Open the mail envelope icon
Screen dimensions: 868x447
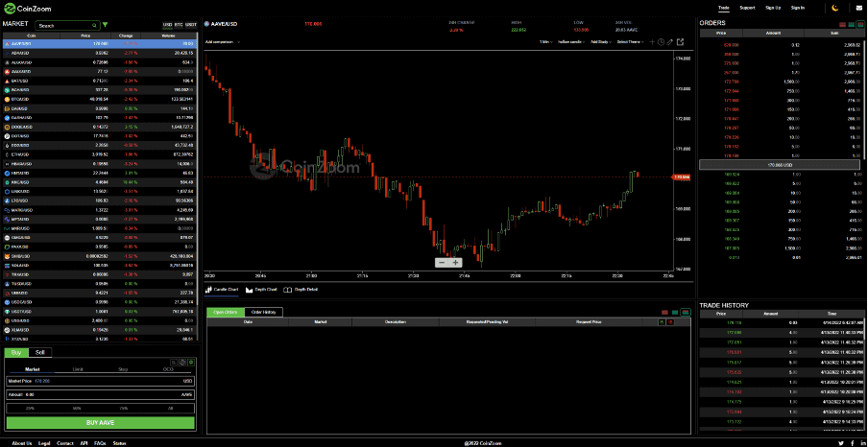click(859, 8)
